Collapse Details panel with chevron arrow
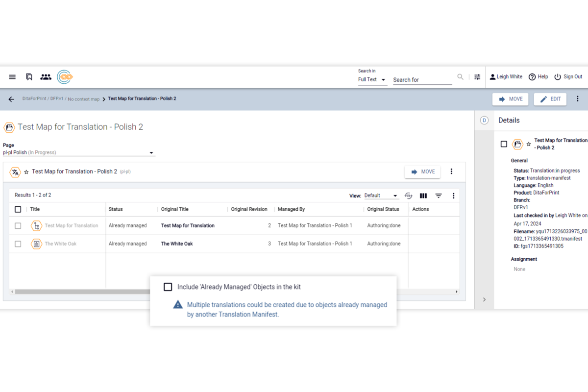This screenshot has width=588, height=392. tap(484, 299)
